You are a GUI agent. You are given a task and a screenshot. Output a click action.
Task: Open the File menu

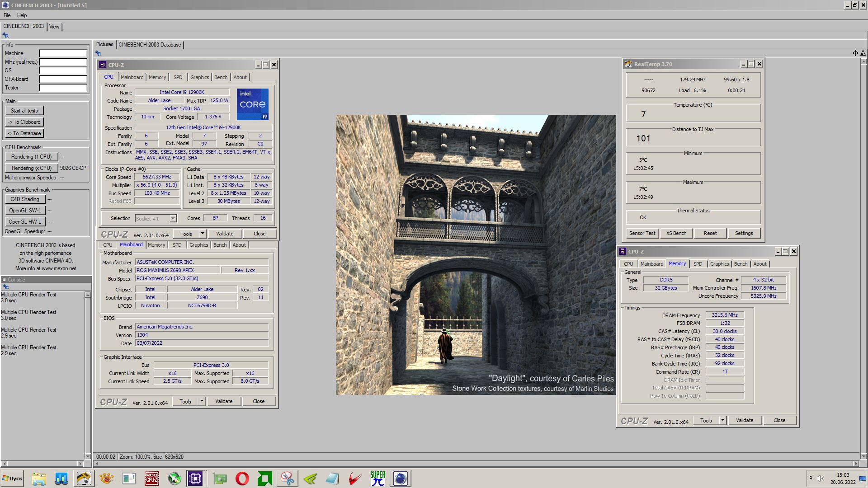coord(7,15)
